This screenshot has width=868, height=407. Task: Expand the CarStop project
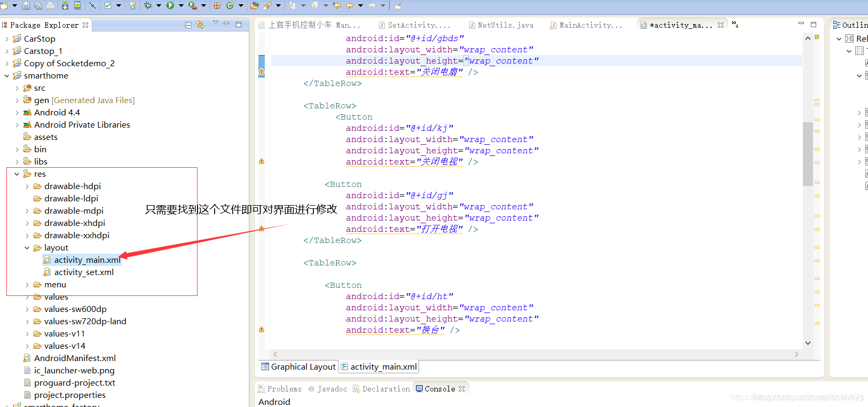click(x=6, y=39)
